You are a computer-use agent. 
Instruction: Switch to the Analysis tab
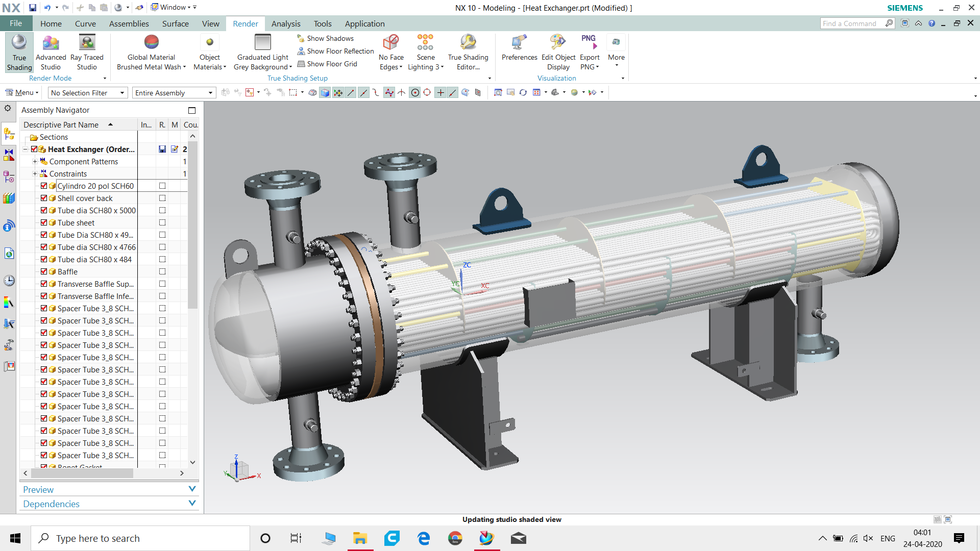286,23
